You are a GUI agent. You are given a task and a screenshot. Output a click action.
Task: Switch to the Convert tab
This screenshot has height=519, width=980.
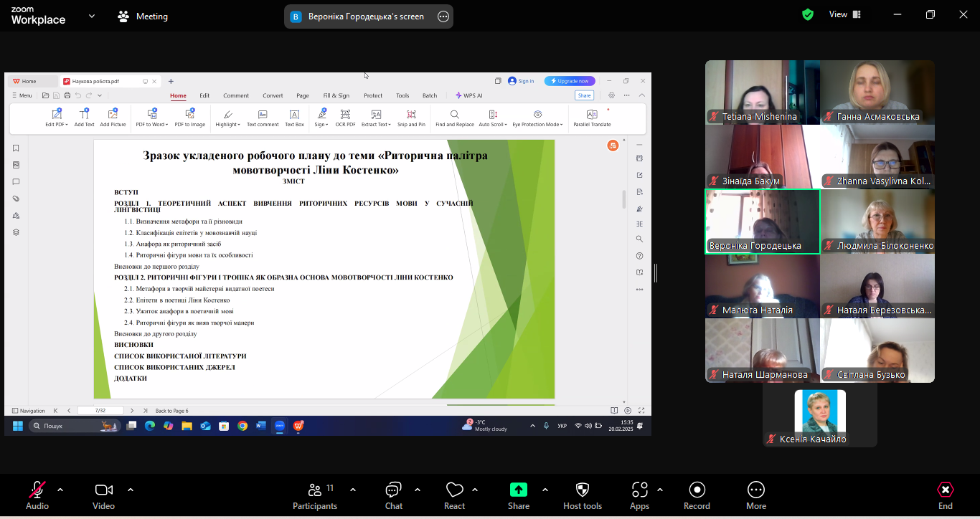(273, 95)
